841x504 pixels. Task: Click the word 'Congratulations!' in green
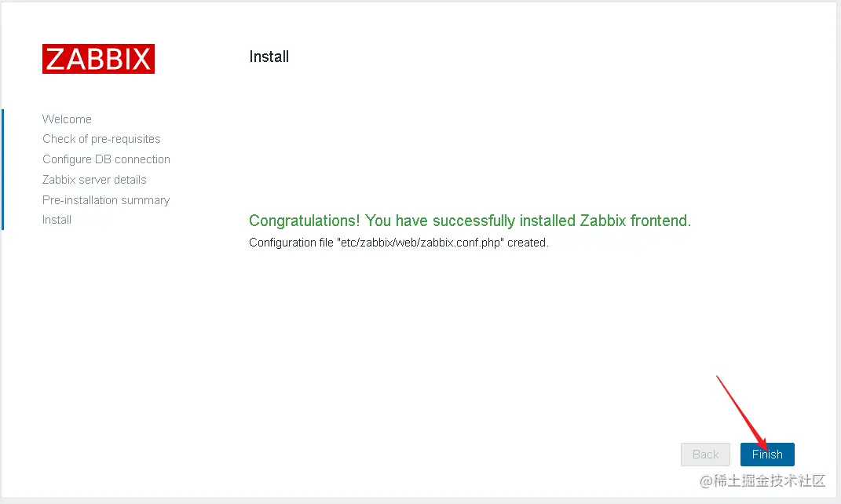pyautogui.click(x=305, y=221)
